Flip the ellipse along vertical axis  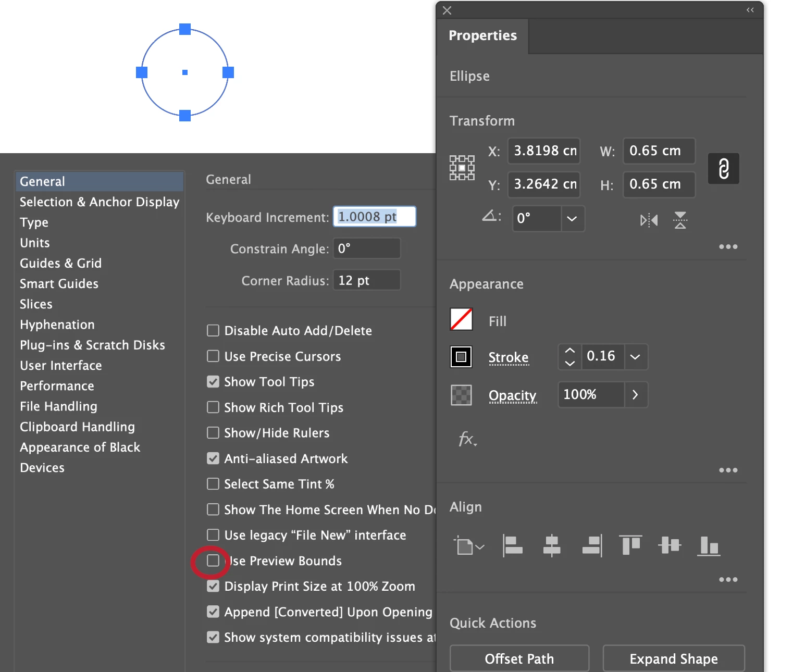pyautogui.click(x=680, y=220)
